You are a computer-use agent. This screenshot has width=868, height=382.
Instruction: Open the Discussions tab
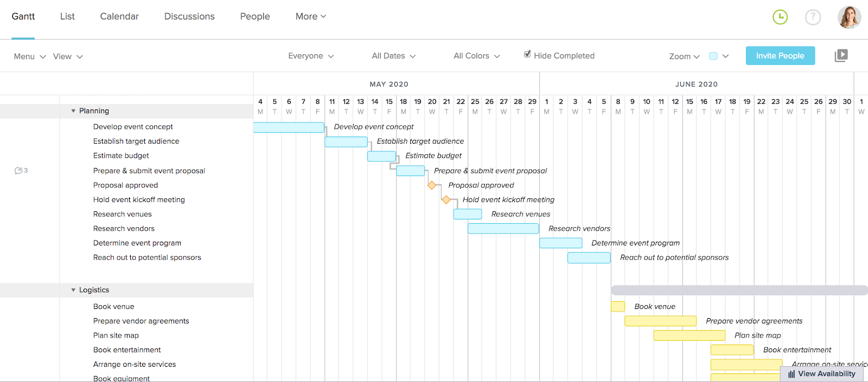(x=189, y=16)
